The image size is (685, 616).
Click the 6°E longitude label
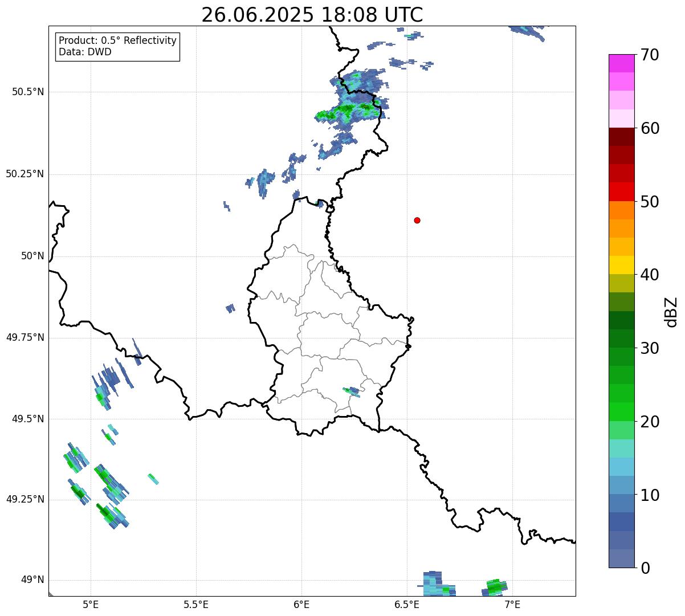pos(301,604)
